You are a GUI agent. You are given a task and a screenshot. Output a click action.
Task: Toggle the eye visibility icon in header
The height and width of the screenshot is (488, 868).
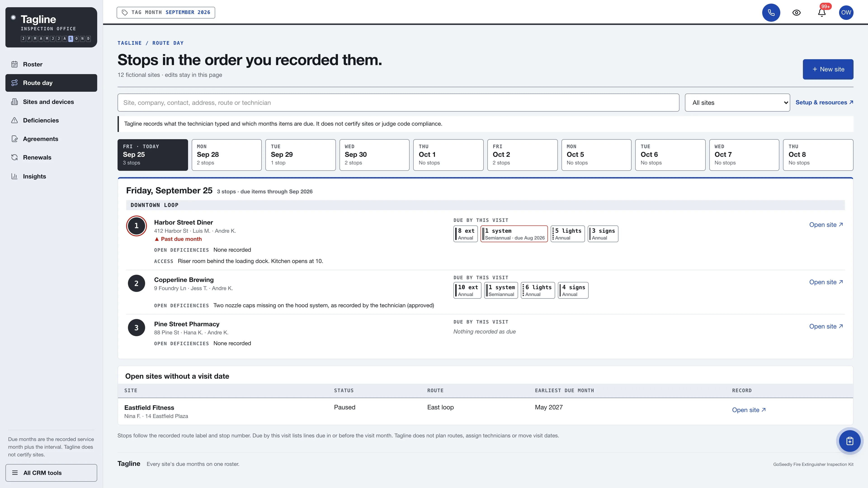pyautogui.click(x=797, y=12)
